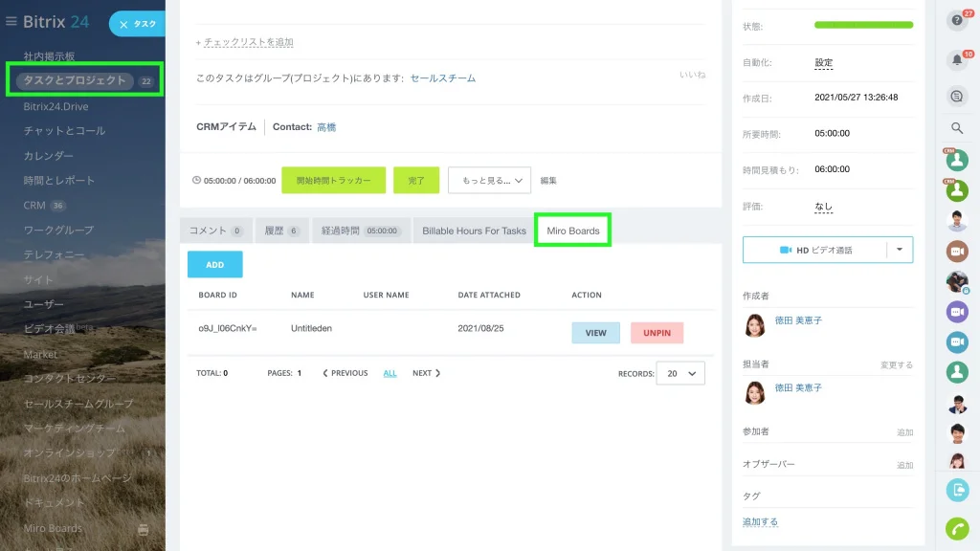The width and height of the screenshot is (980, 551).
Task: Click the Bitrix 24 logo
Action: tap(56, 22)
